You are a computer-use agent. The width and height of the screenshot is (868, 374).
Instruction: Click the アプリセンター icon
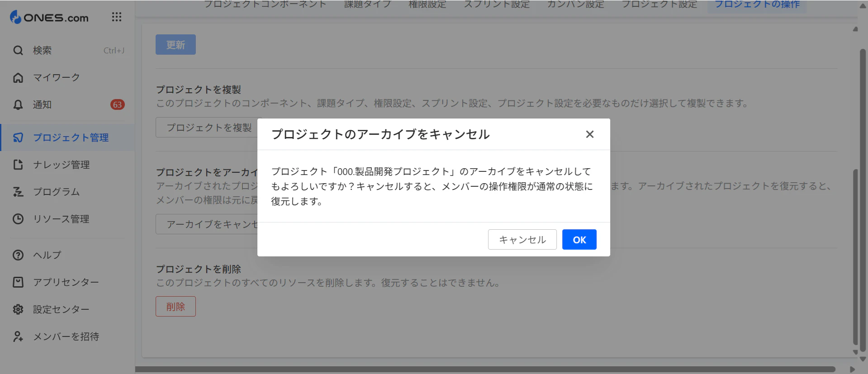coord(18,282)
